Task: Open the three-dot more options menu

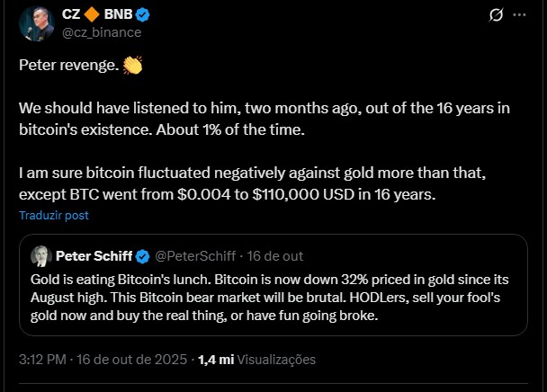Action: pos(520,15)
